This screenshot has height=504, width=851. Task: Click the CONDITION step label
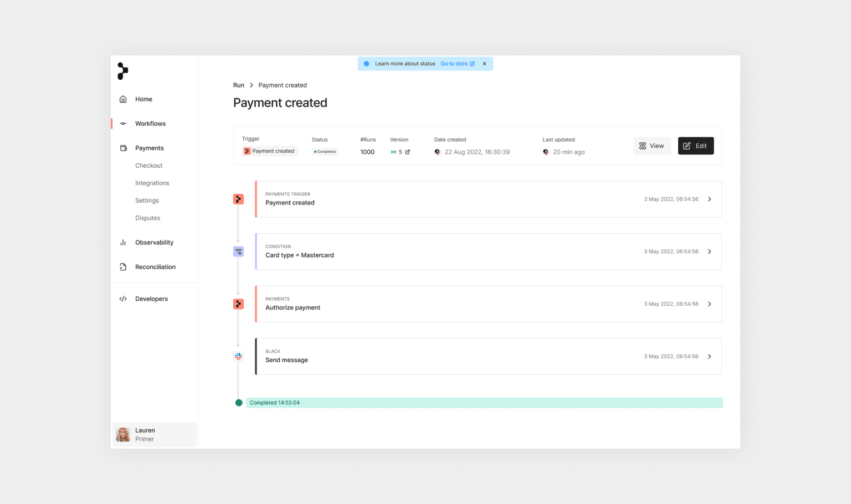coord(278,246)
